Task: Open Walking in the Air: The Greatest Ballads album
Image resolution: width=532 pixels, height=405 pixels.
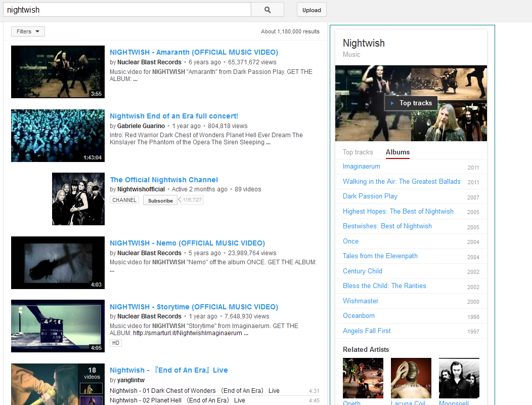Action: pyautogui.click(x=402, y=181)
